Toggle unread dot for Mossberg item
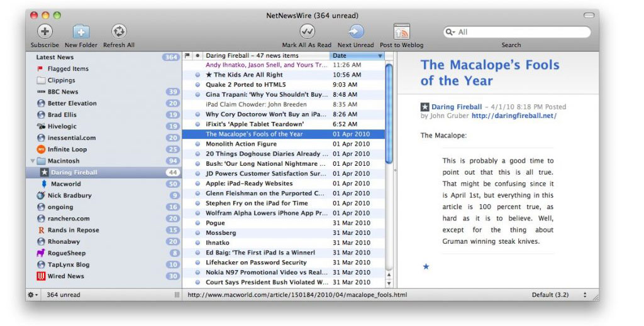Screen dimensions: 644x326 coord(197,233)
